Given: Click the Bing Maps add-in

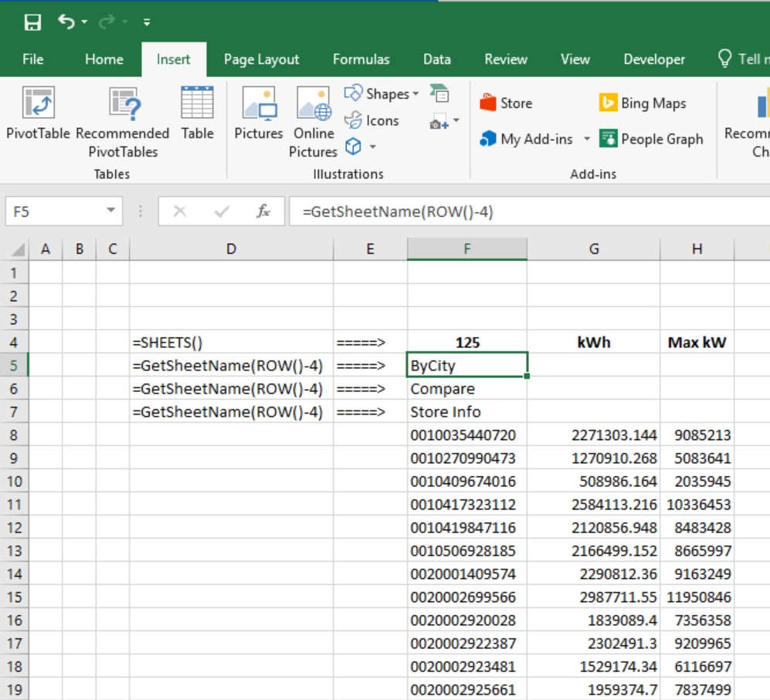Looking at the screenshot, I should coord(643,103).
